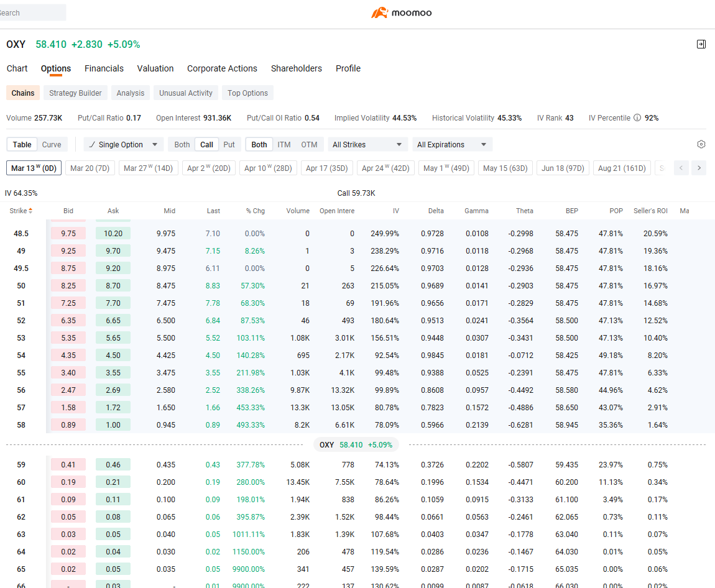This screenshot has height=588, width=715.
Task: Click last price 1.66 on strike 57
Action: tap(213, 408)
